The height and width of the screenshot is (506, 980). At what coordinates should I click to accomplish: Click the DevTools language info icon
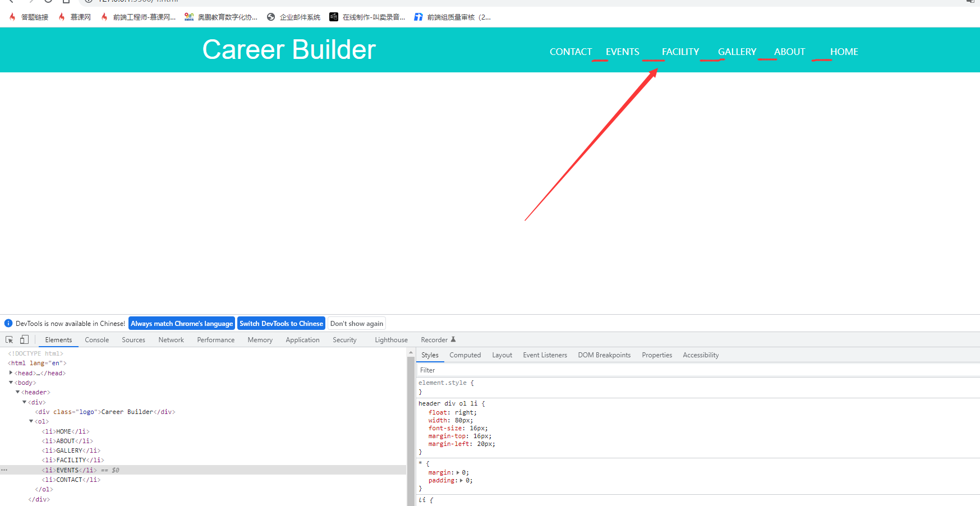point(8,324)
